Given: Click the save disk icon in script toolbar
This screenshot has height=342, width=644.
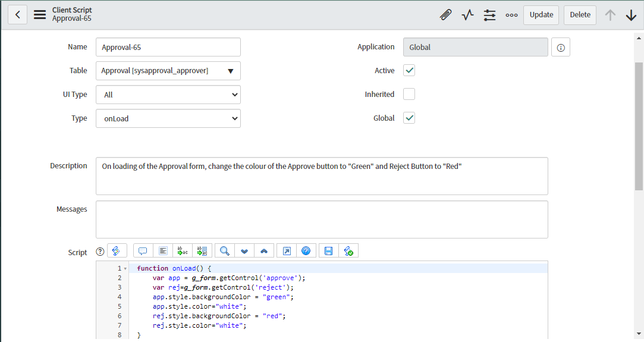Looking at the screenshot, I should click(328, 251).
